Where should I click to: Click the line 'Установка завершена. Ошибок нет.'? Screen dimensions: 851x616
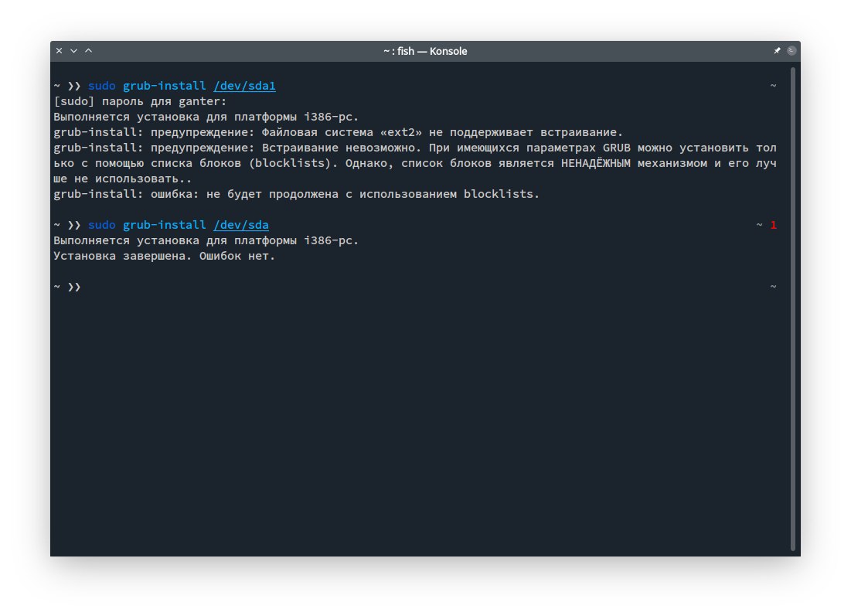click(x=164, y=256)
